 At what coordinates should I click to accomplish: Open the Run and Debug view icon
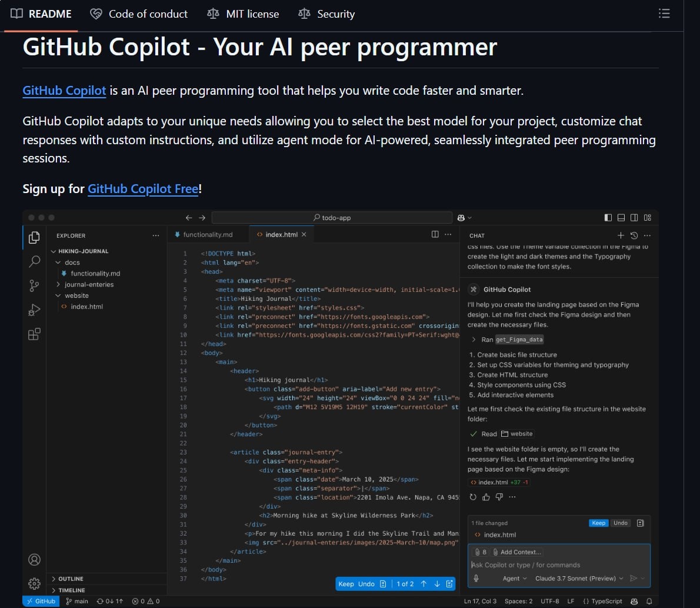pyautogui.click(x=34, y=310)
